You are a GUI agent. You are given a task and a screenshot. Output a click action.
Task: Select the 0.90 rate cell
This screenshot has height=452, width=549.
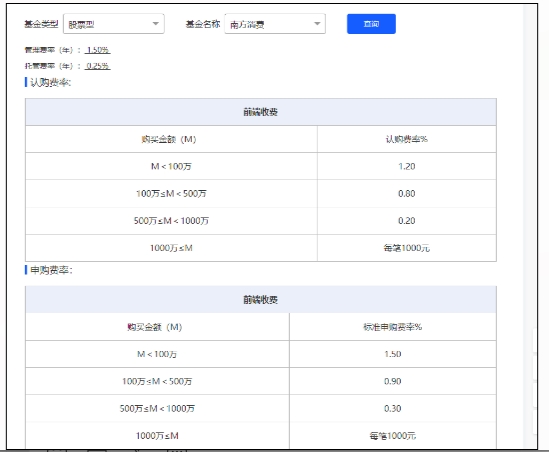coord(392,381)
